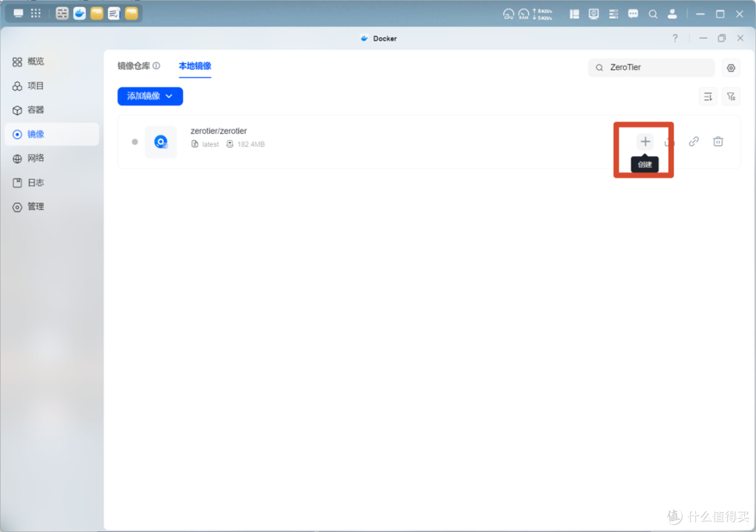Click the info icon beside 镜像仓库
This screenshot has width=756, height=532.
156,66
